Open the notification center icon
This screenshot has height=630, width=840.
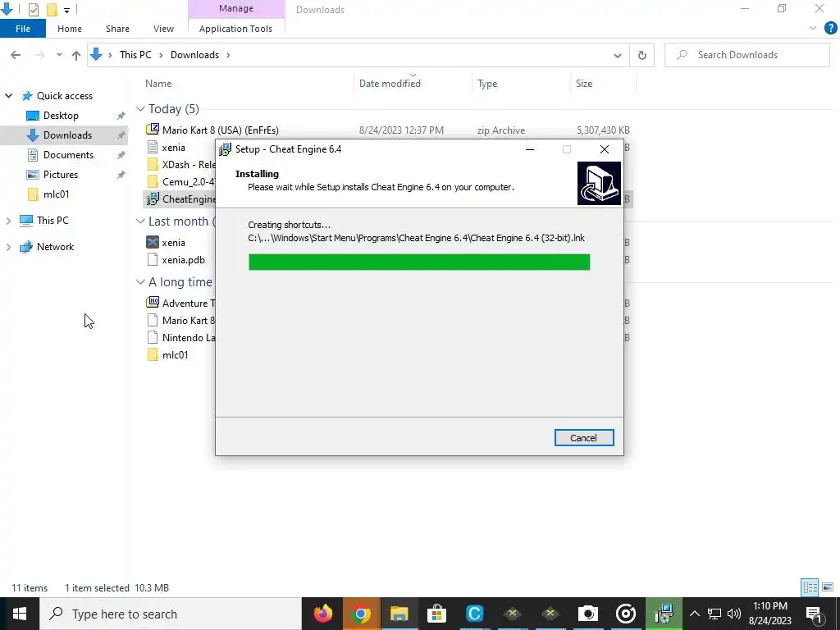[x=815, y=614]
